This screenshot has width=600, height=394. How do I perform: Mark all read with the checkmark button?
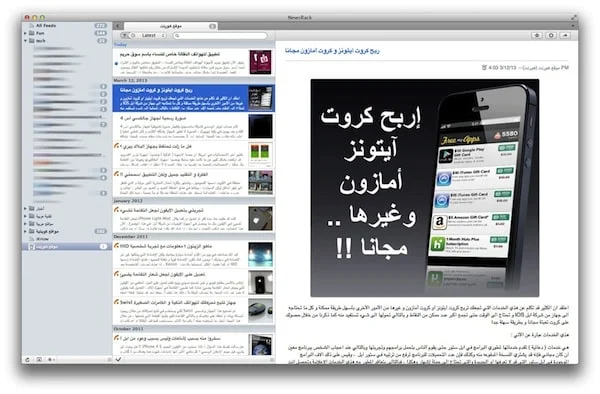[119, 359]
